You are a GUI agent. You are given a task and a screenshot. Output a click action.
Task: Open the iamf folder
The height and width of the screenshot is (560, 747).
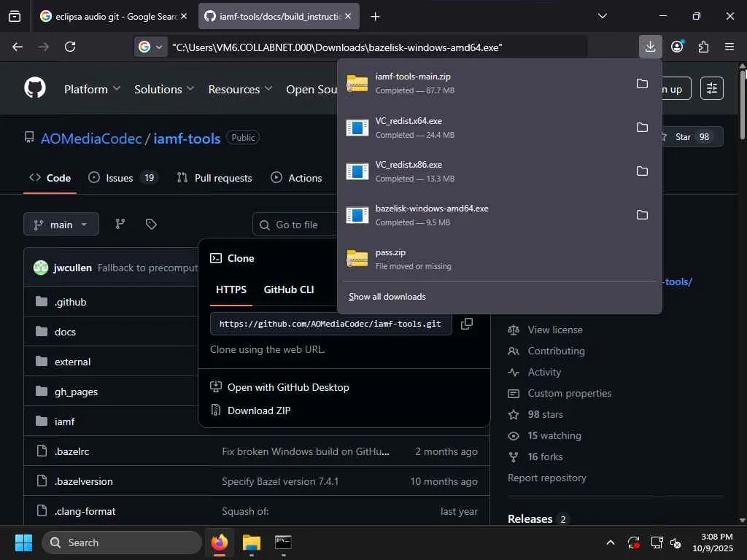tap(64, 421)
